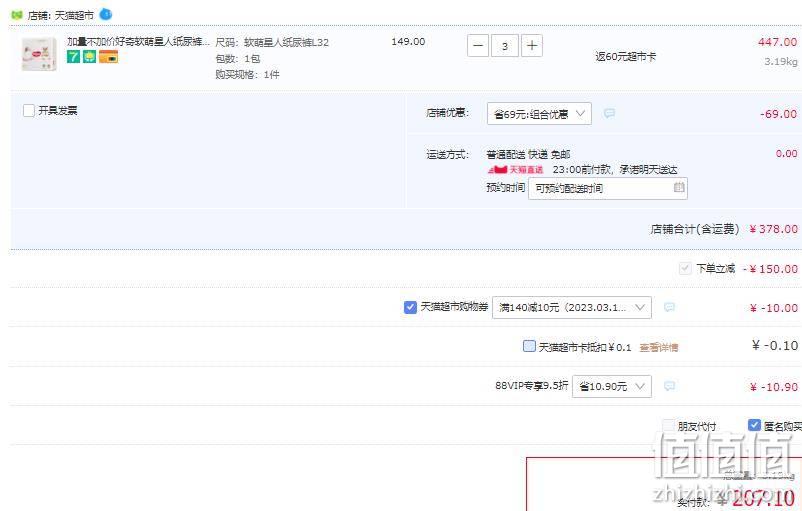Uncheck the 匿名购买 checkbox
This screenshot has height=511, width=802.
[754, 425]
